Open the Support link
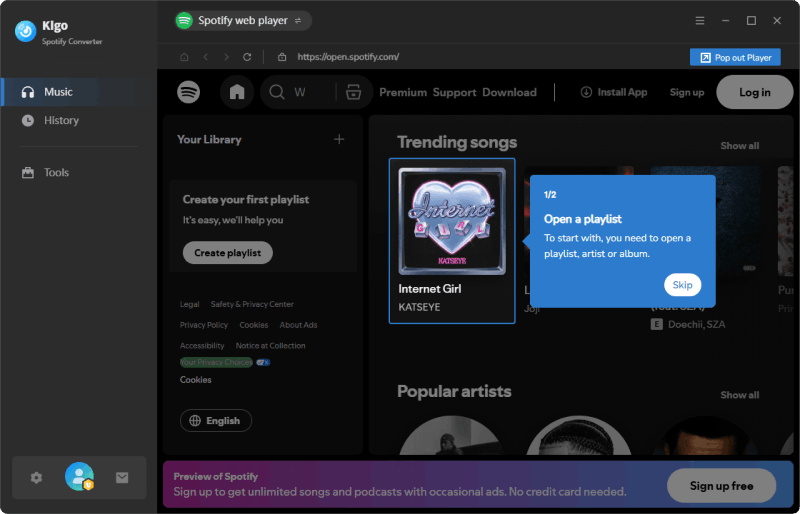The width and height of the screenshot is (800, 514). click(455, 92)
